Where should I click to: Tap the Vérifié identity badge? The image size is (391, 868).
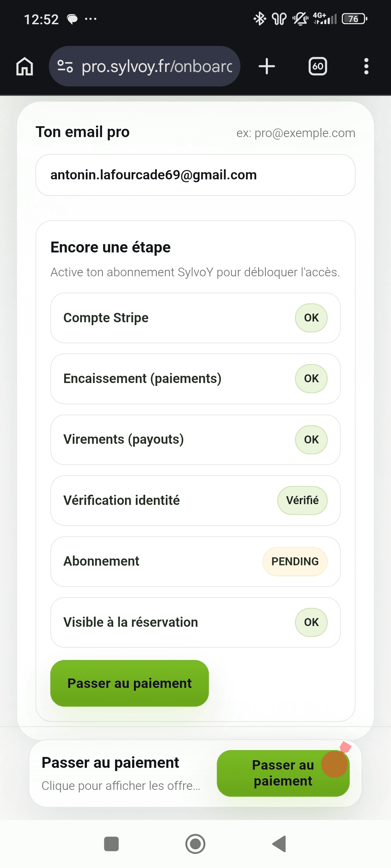pyautogui.click(x=302, y=501)
